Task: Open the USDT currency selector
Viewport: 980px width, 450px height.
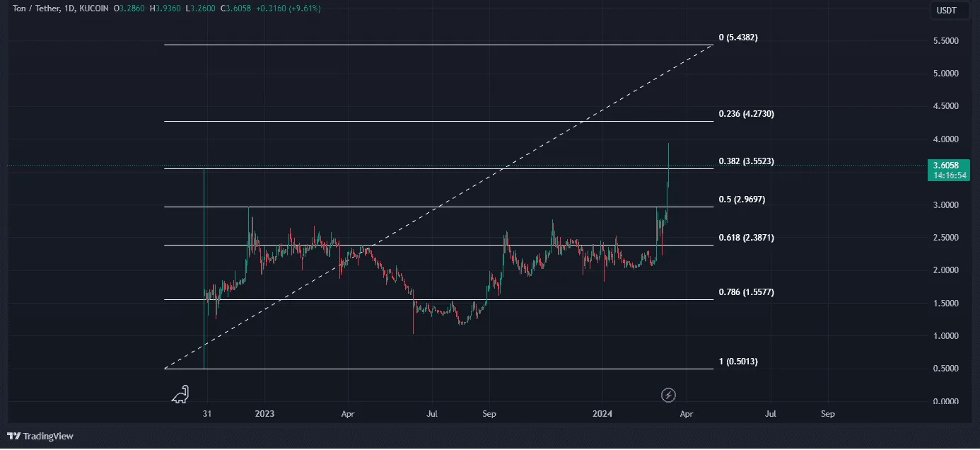Action: (x=947, y=11)
